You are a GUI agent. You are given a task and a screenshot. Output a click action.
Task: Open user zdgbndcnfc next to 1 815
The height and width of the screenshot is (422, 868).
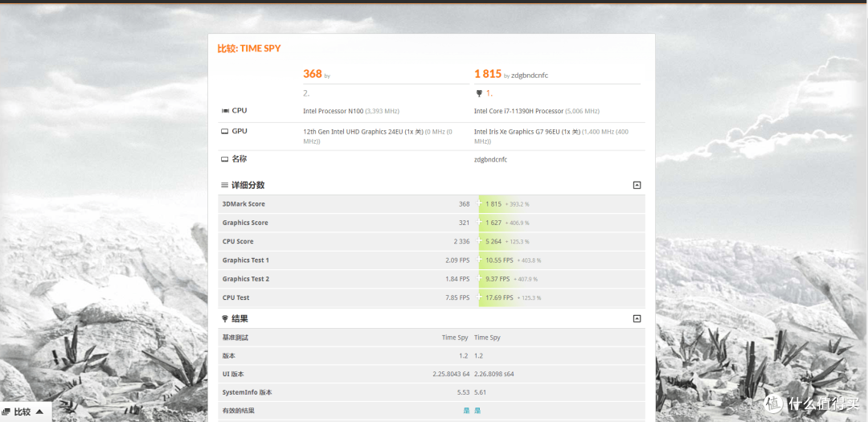coord(530,76)
